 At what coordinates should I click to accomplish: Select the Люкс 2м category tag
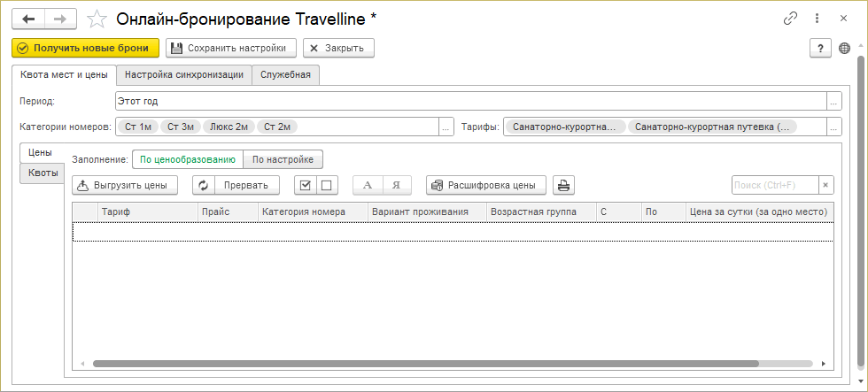tap(229, 127)
